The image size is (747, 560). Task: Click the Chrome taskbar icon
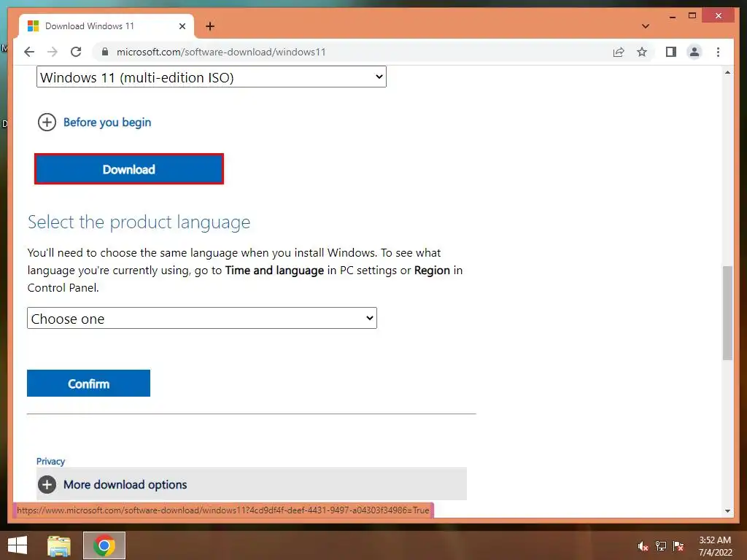104,545
